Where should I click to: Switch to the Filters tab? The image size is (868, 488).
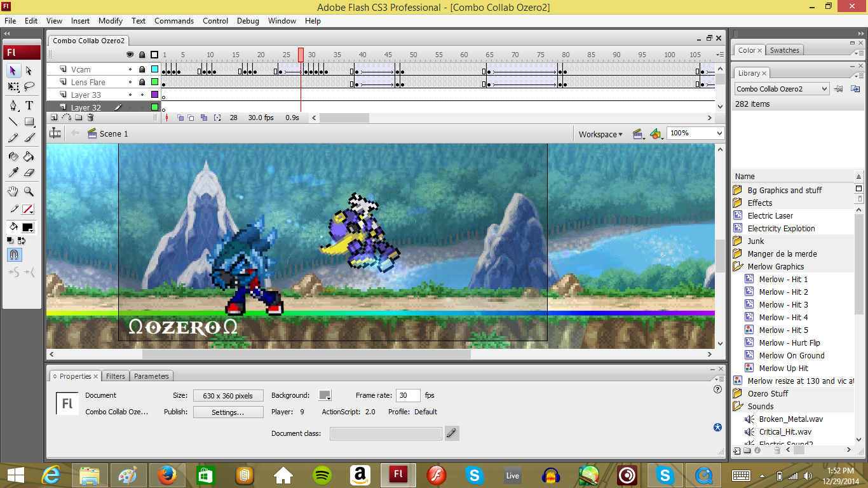point(116,376)
